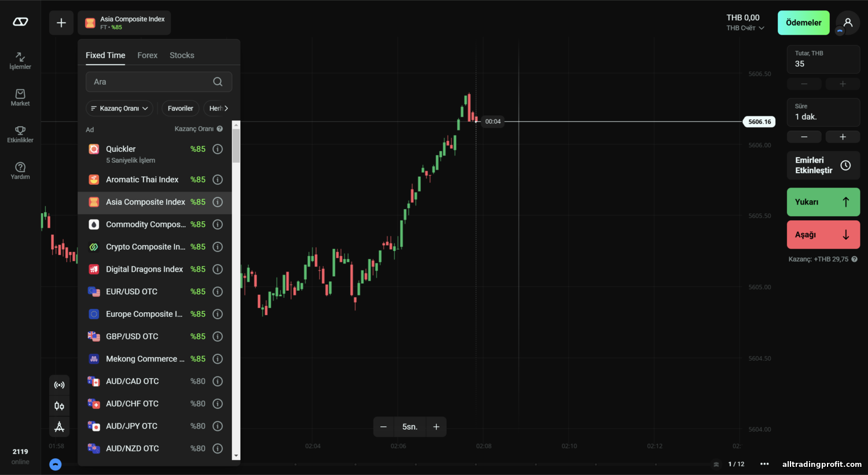Zoom in chart timeframe plus
Viewport: 868px width, 475px height.
pyautogui.click(x=436, y=427)
